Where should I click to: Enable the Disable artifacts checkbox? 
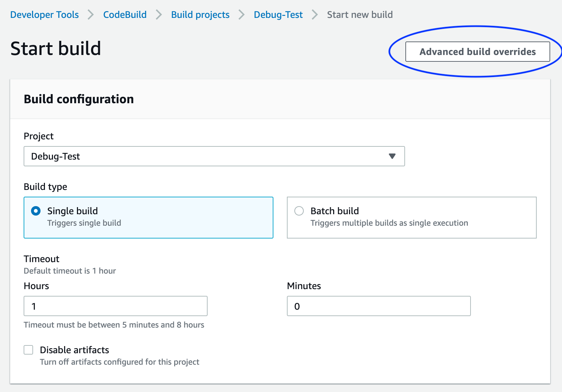click(28, 350)
